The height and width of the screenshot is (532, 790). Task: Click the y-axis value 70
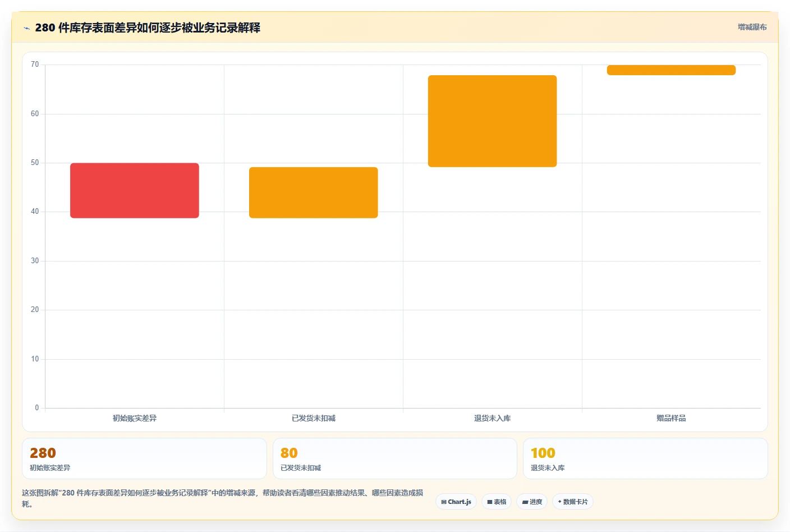(x=35, y=65)
